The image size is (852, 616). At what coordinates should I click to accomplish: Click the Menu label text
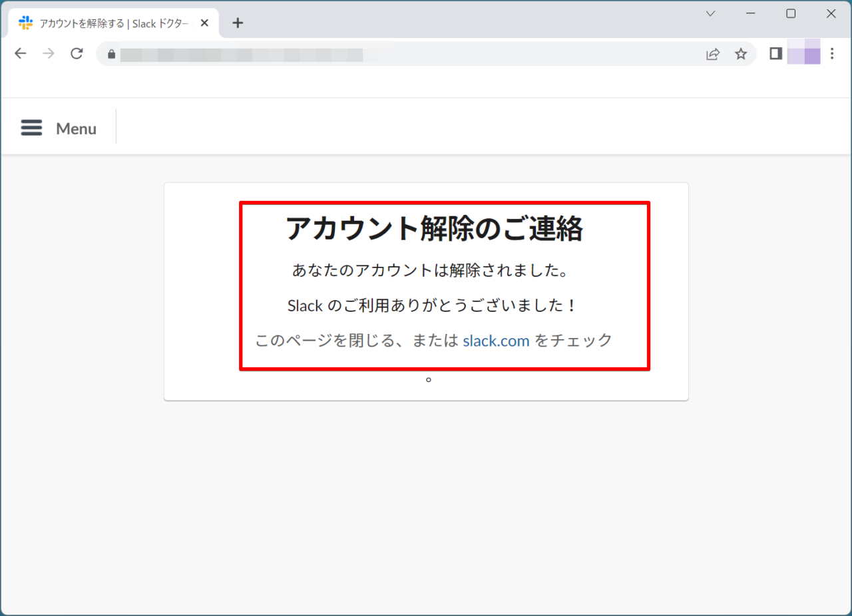pos(76,129)
